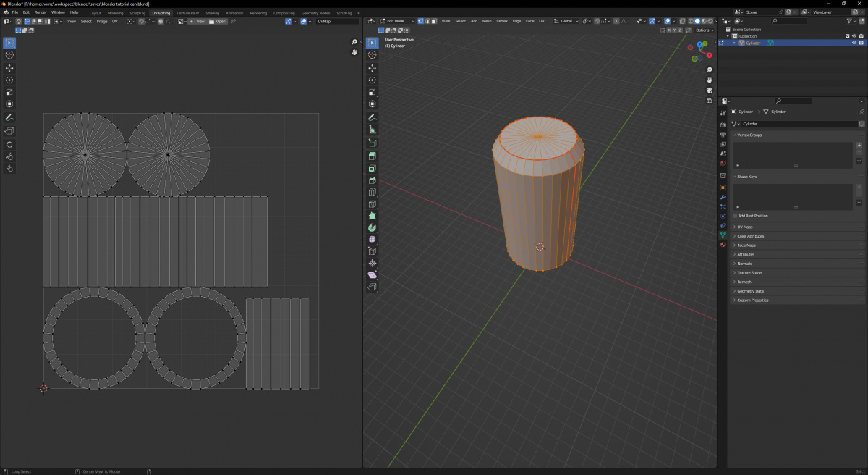Hide the Cylinder object in the outliner

click(x=854, y=43)
